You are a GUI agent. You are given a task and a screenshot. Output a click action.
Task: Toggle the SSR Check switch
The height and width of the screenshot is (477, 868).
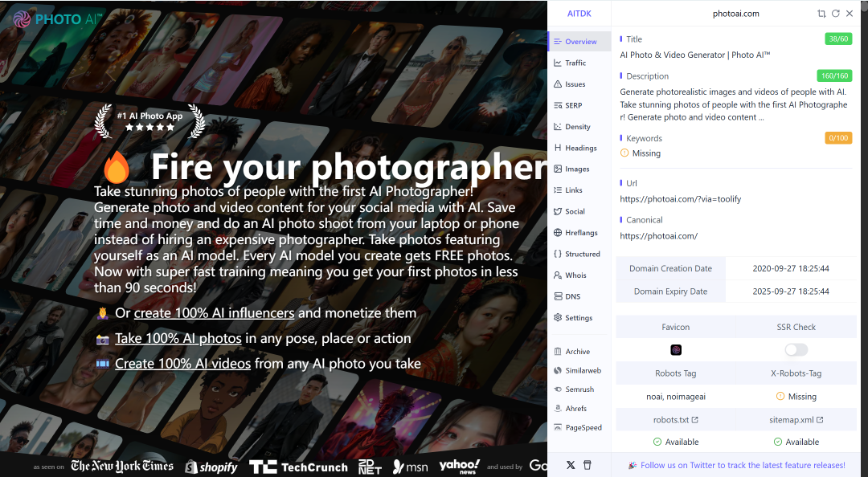(796, 350)
